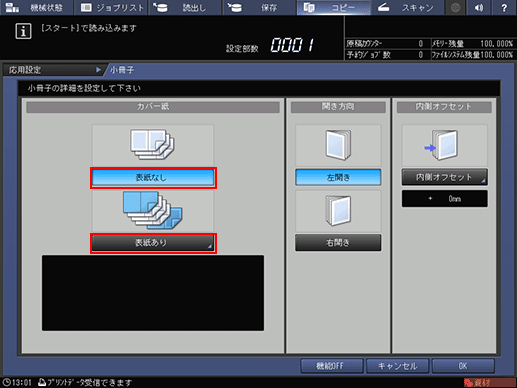Click the right-binding booklet icon
517x388 pixels.
pos(338,211)
